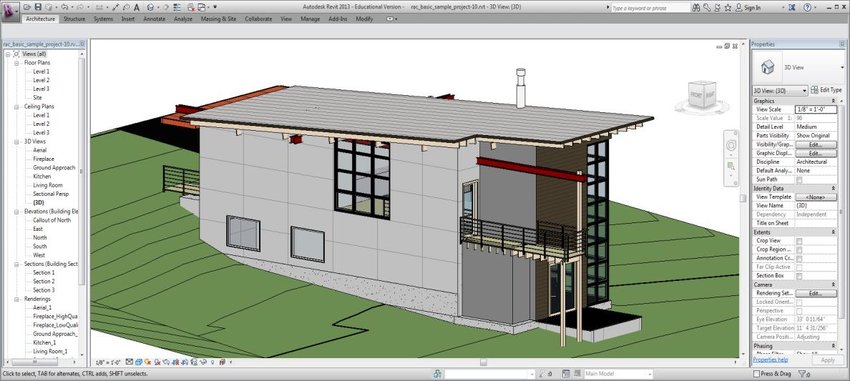The width and height of the screenshot is (850, 381).
Task: Click the keyword search input field
Action: (651, 8)
